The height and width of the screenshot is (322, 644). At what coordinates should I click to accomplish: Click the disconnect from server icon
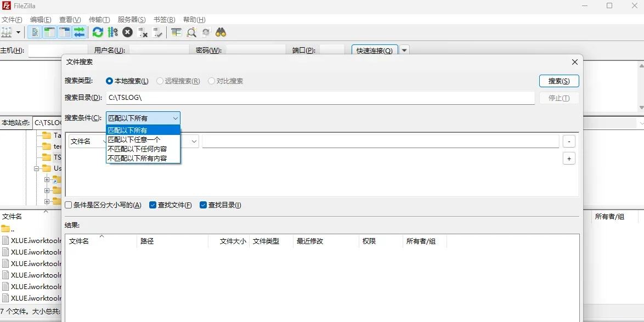[x=143, y=32]
